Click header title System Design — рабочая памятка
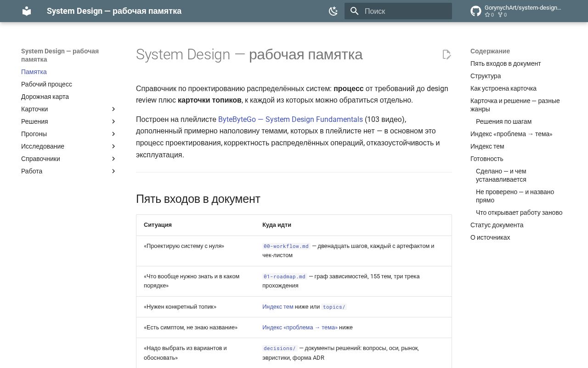 (x=114, y=11)
